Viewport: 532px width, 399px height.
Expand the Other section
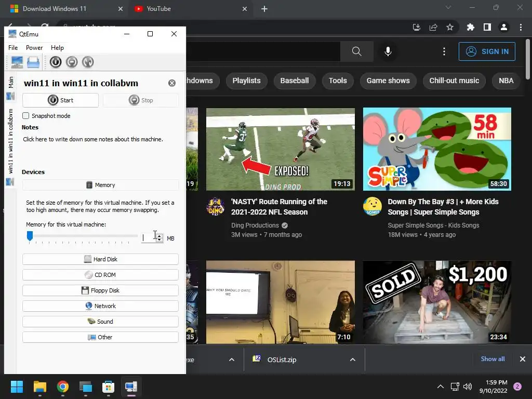[100, 337]
